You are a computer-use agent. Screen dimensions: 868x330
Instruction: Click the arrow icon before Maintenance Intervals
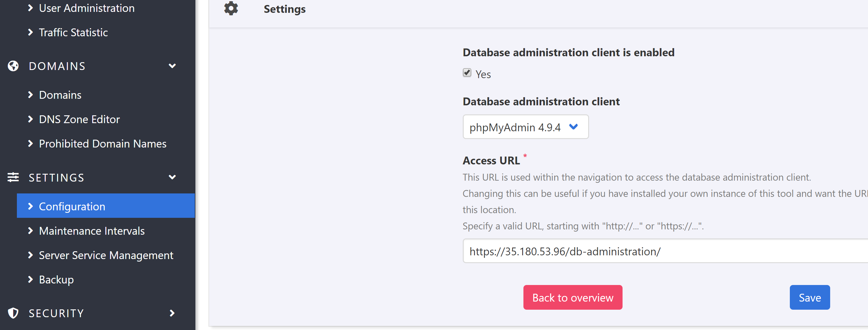tap(30, 231)
